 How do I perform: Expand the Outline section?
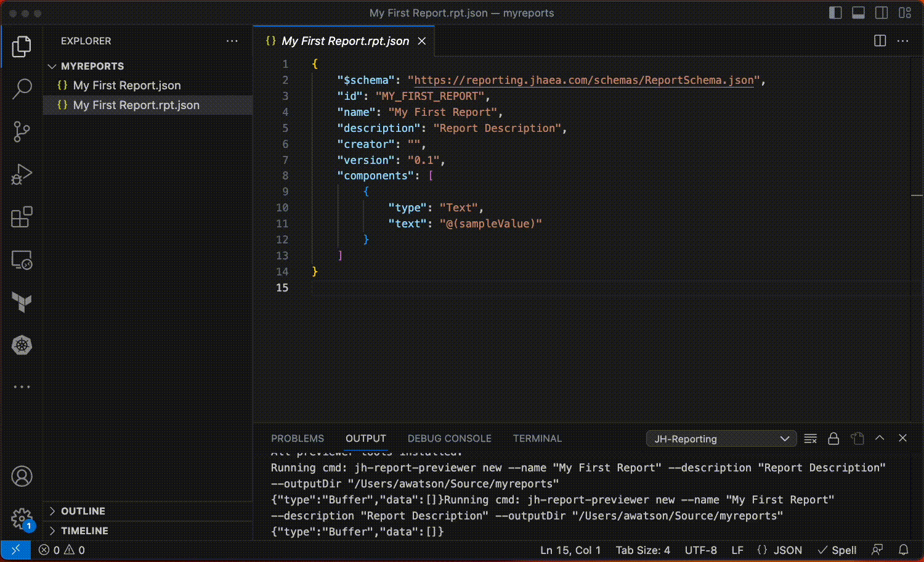click(83, 511)
